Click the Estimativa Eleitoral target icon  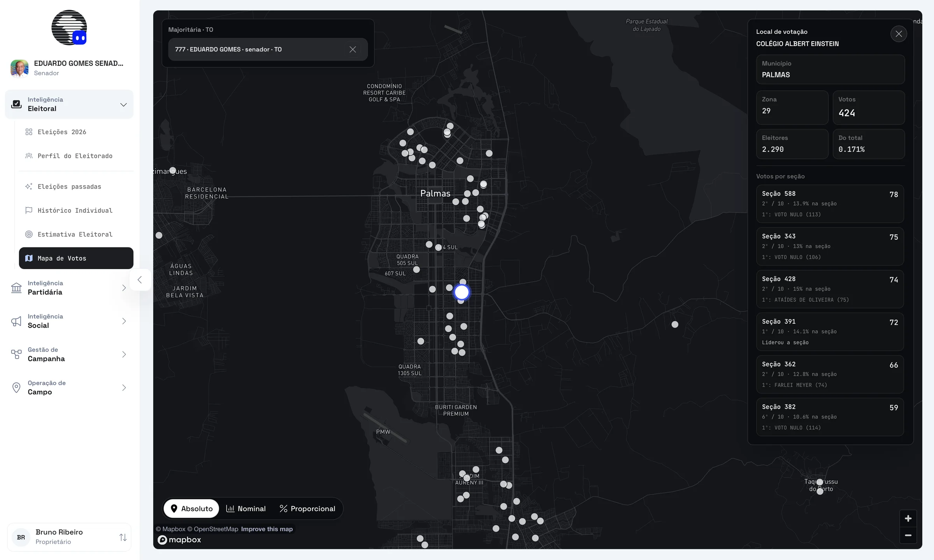[29, 234]
